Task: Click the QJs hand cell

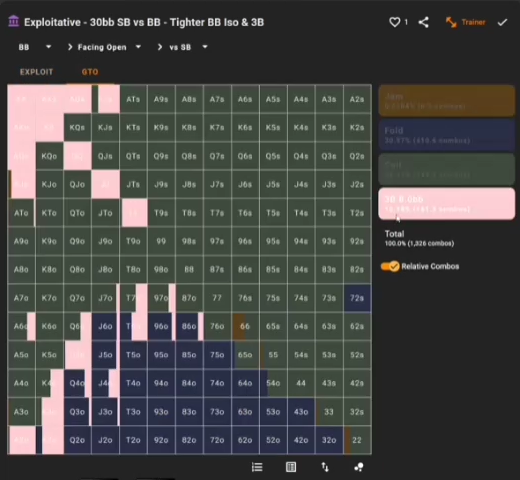Action: 105,156
